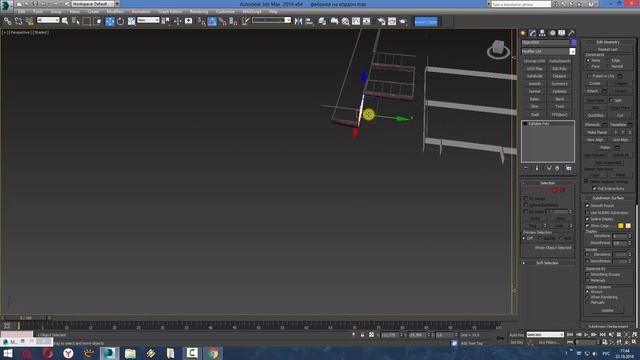The image size is (640, 360).
Task: Open the Create command panel tab
Action: 523,33
